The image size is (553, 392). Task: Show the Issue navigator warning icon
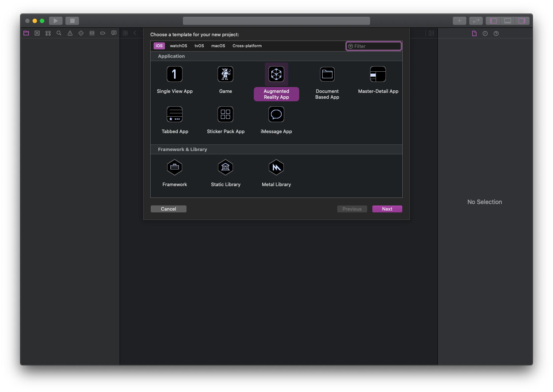[x=70, y=33]
